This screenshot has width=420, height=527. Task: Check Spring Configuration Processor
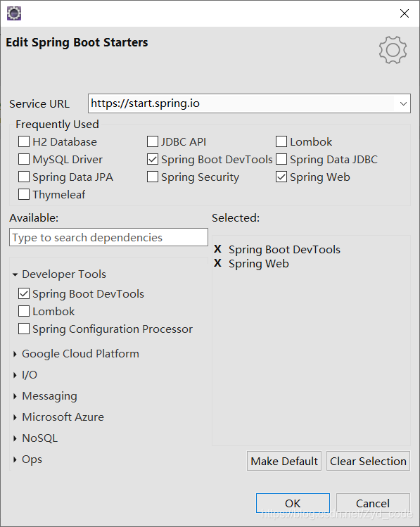coord(24,329)
